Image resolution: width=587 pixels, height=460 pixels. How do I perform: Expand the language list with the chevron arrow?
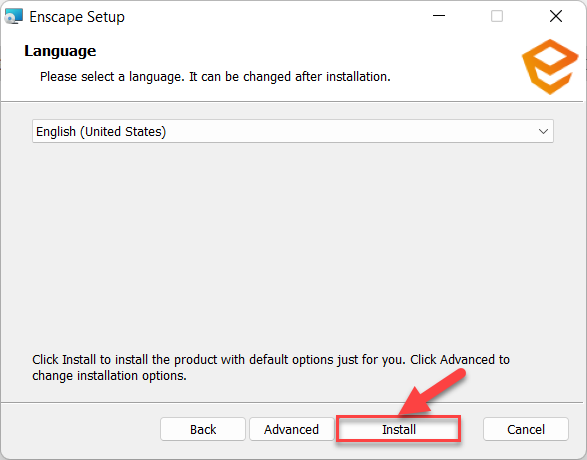[543, 131]
